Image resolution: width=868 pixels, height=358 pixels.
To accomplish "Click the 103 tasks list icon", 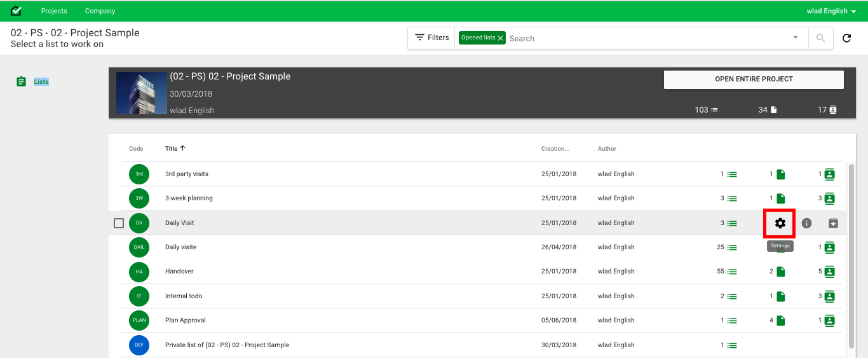I will tap(714, 110).
